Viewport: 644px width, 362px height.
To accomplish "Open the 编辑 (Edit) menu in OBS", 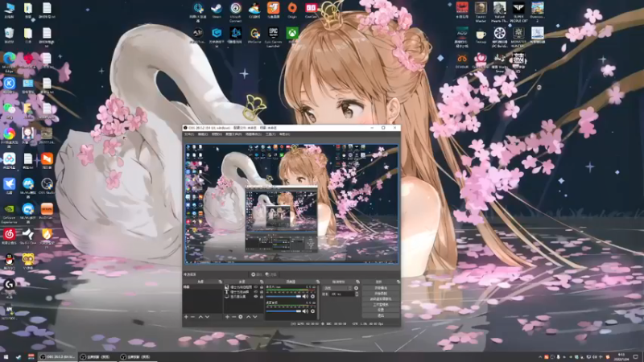I will click(x=203, y=134).
